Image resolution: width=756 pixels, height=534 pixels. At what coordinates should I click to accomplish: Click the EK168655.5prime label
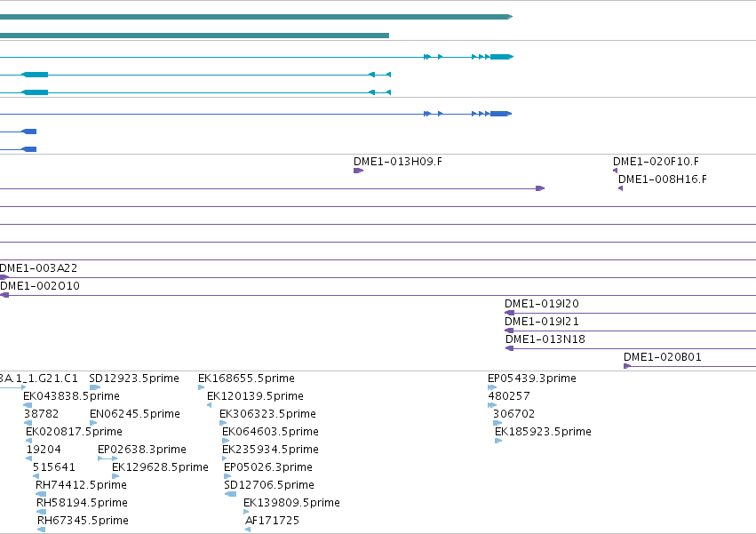click(x=246, y=379)
